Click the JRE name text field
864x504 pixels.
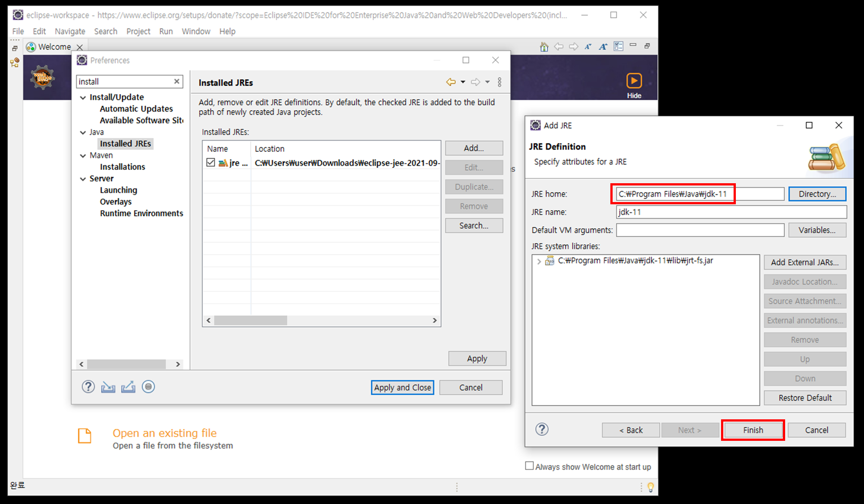(730, 212)
